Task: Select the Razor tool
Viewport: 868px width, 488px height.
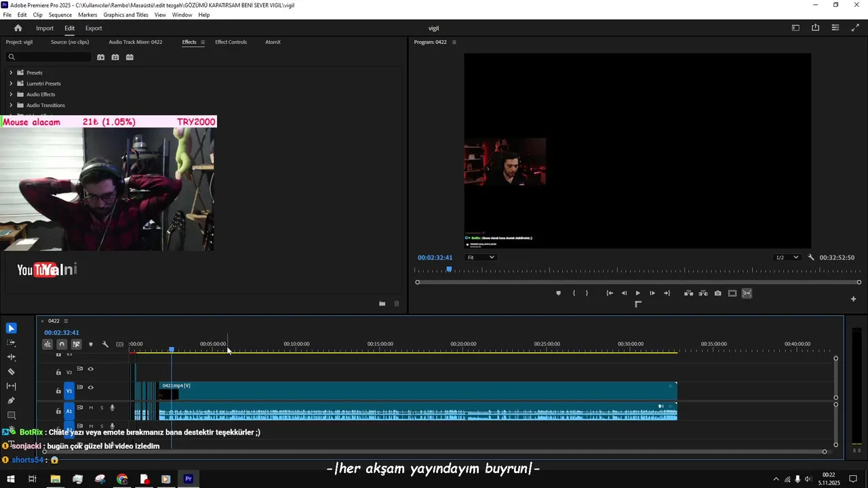Action: (12, 371)
